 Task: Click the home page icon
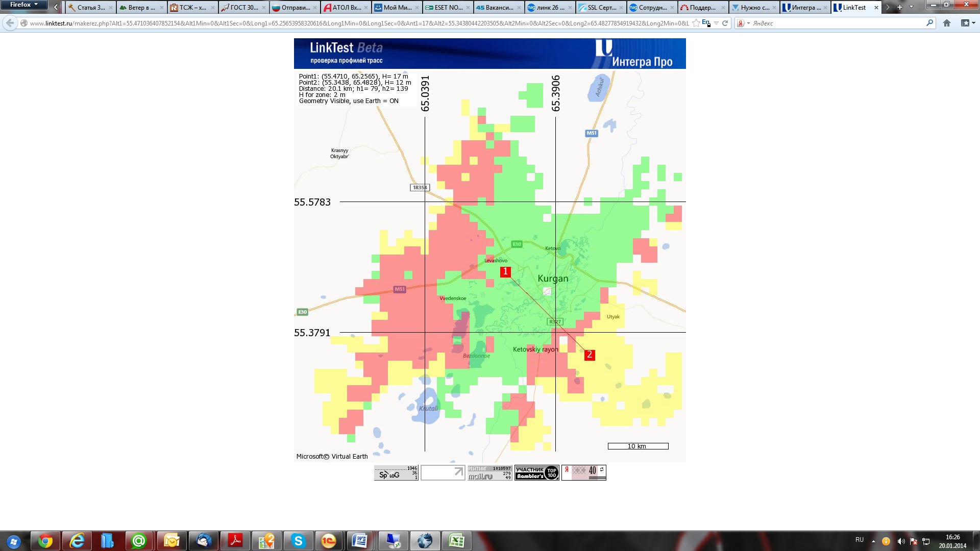pyautogui.click(x=946, y=23)
